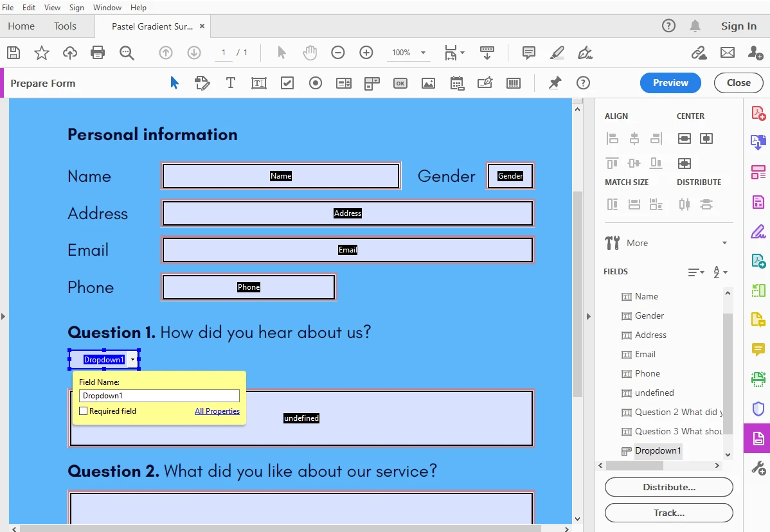
Task: Open the Add comment sticky note tool
Action: click(529, 53)
